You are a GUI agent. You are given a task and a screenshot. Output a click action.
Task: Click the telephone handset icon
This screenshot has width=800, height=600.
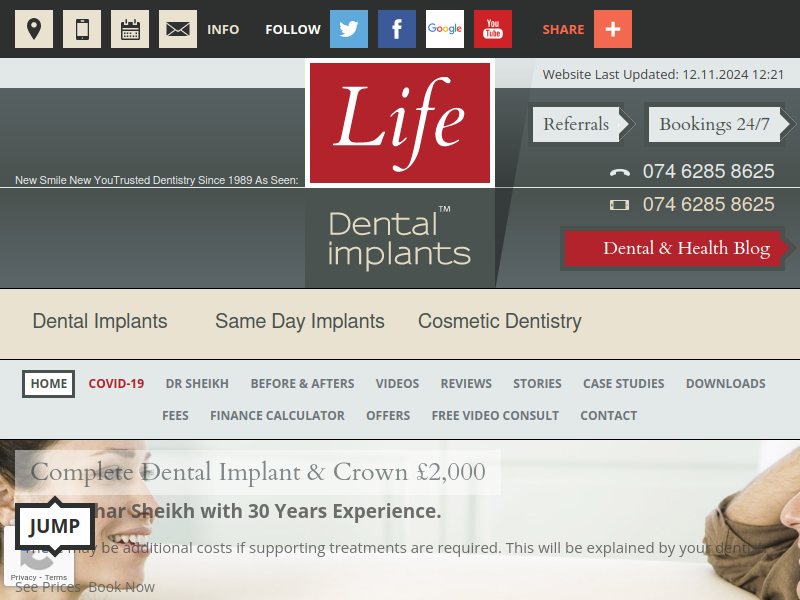tap(619, 172)
